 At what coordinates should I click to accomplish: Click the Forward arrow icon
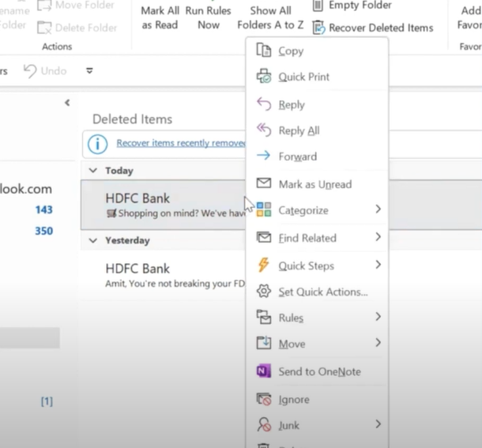pyautogui.click(x=263, y=156)
